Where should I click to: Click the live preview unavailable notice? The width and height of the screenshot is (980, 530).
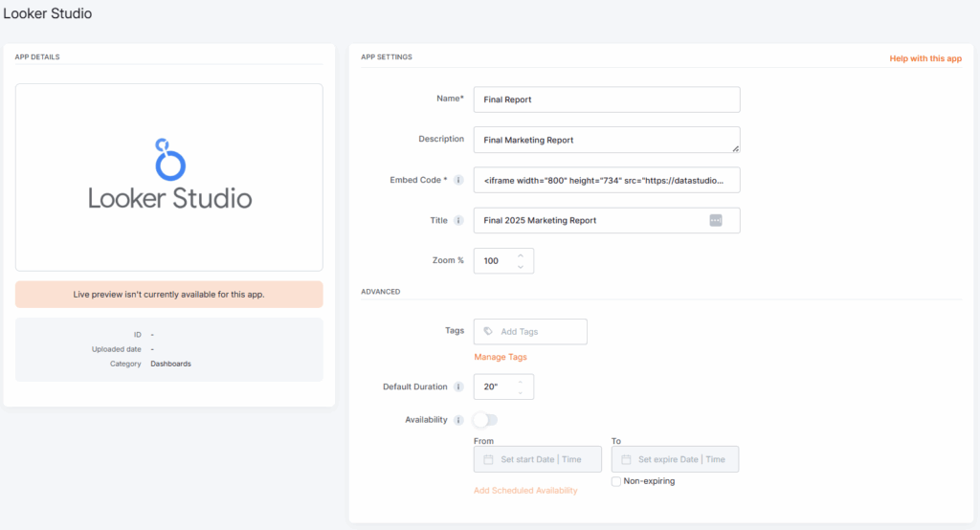pos(169,295)
